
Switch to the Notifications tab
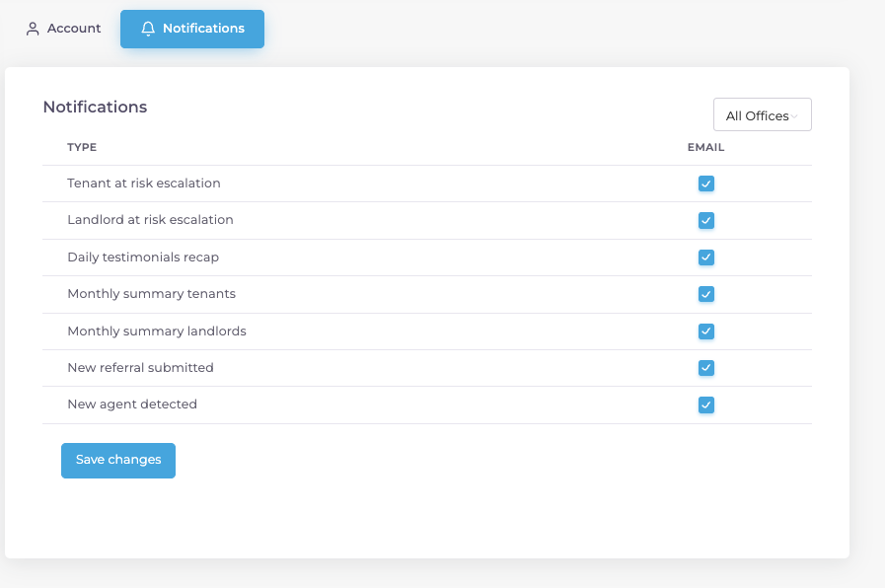tap(192, 29)
